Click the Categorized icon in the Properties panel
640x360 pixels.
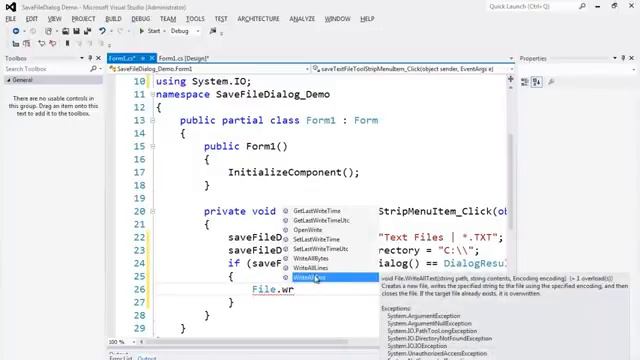tap(525, 82)
